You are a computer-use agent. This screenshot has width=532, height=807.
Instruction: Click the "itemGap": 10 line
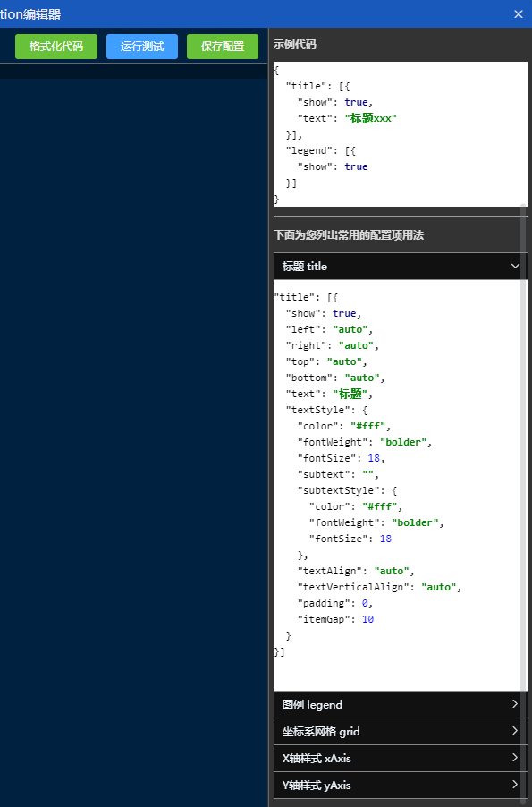point(335,619)
